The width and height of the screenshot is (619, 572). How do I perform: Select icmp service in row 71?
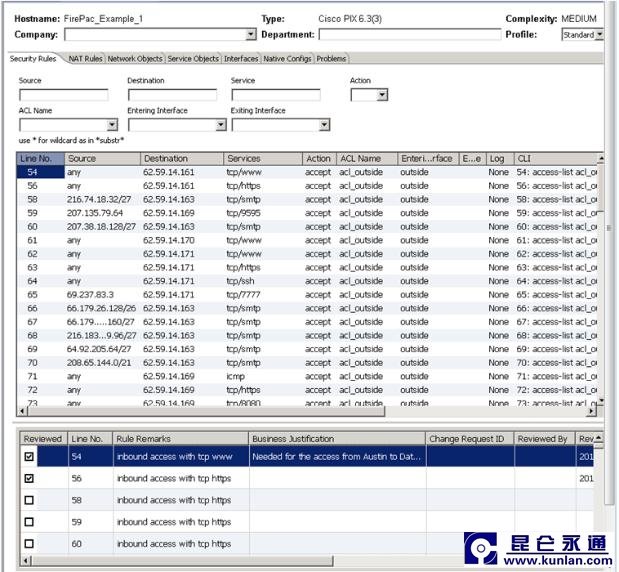(236, 377)
